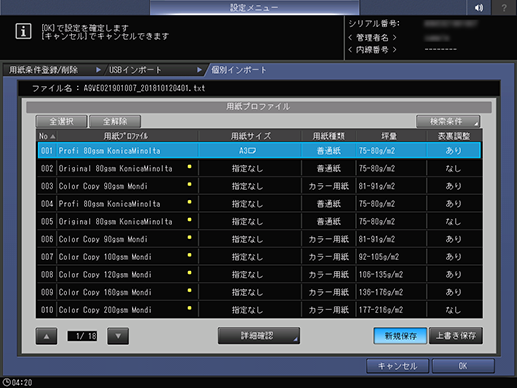Sort by No column arrow

(x=53, y=136)
